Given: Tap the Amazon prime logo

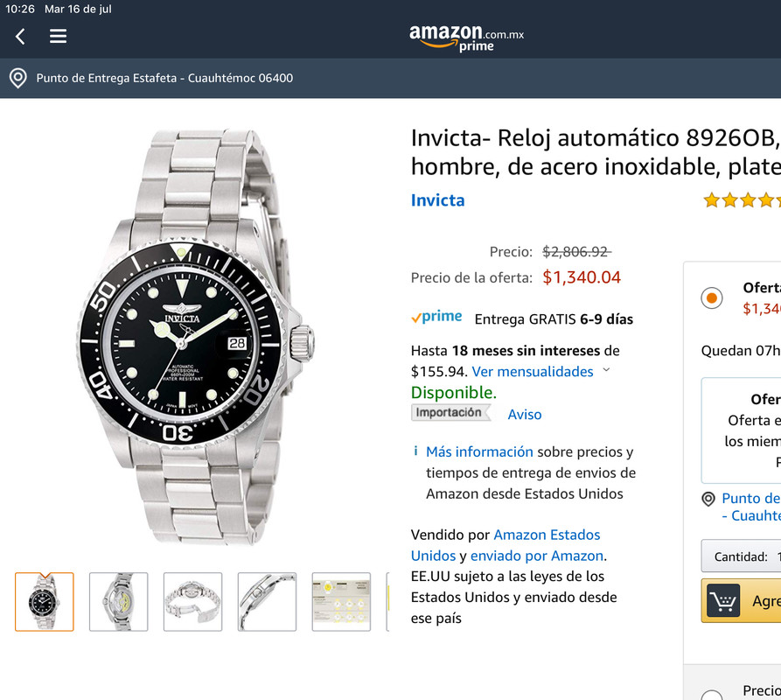Looking at the screenshot, I should click(x=466, y=38).
